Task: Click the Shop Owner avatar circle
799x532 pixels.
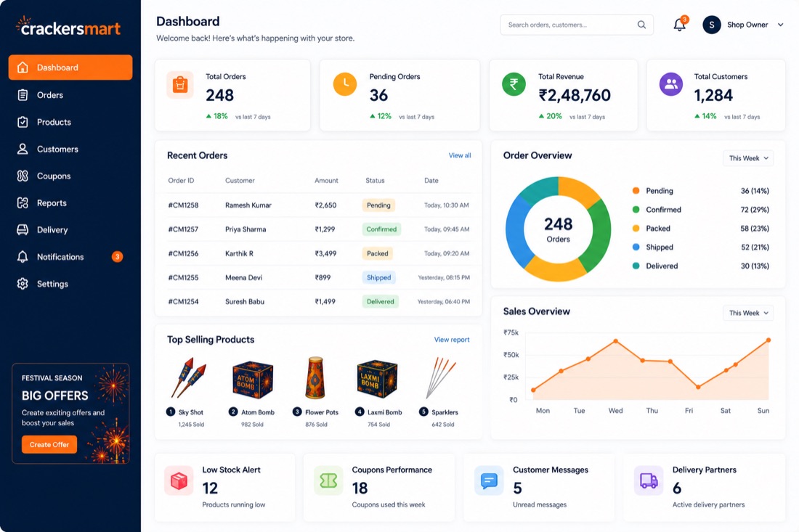Action: click(x=711, y=25)
